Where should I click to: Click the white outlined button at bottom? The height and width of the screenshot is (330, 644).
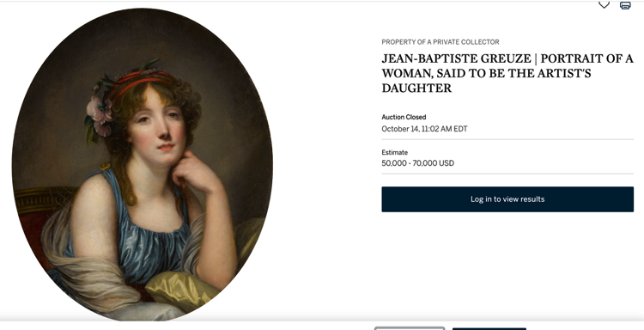(410, 328)
